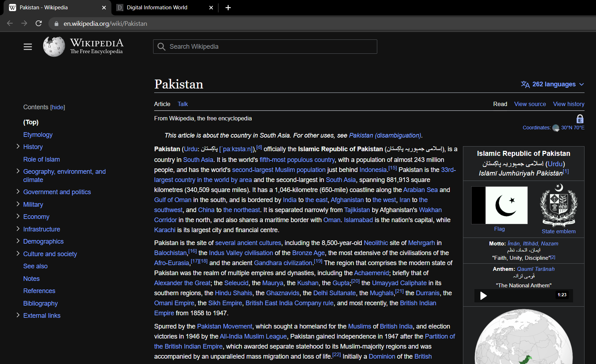Click the Wikipedia globe logo

point(54,47)
